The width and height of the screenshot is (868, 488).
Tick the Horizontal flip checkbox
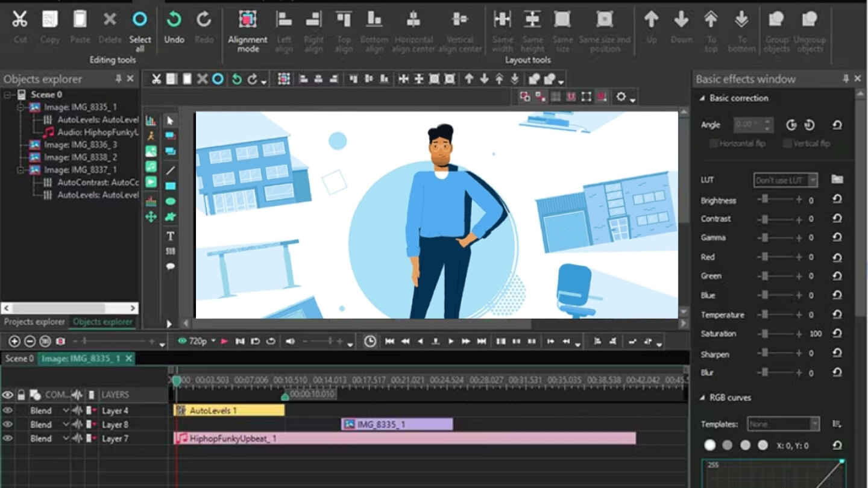(714, 143)
